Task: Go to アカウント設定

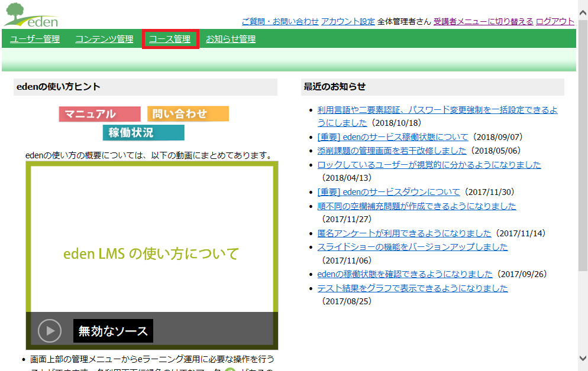Action: pos(348,22)
